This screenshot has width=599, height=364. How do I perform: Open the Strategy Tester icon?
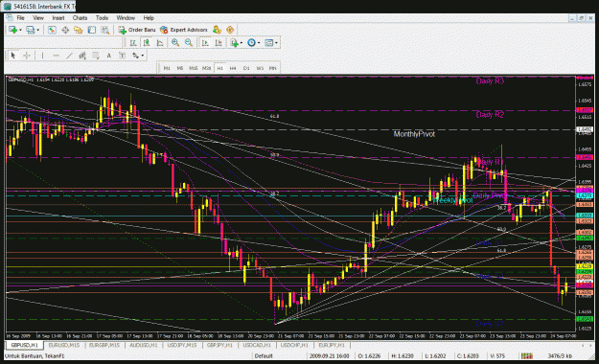click(105, 30)
